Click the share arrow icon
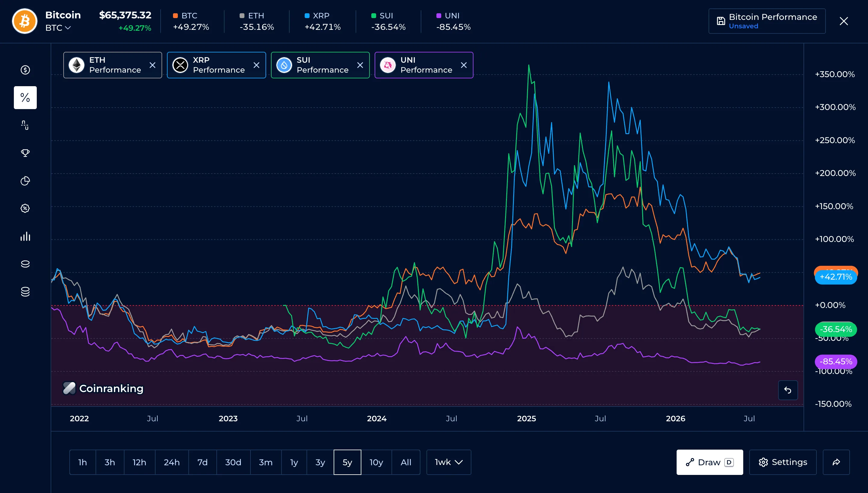Screen dimensions: 868x493 (836, 462)
